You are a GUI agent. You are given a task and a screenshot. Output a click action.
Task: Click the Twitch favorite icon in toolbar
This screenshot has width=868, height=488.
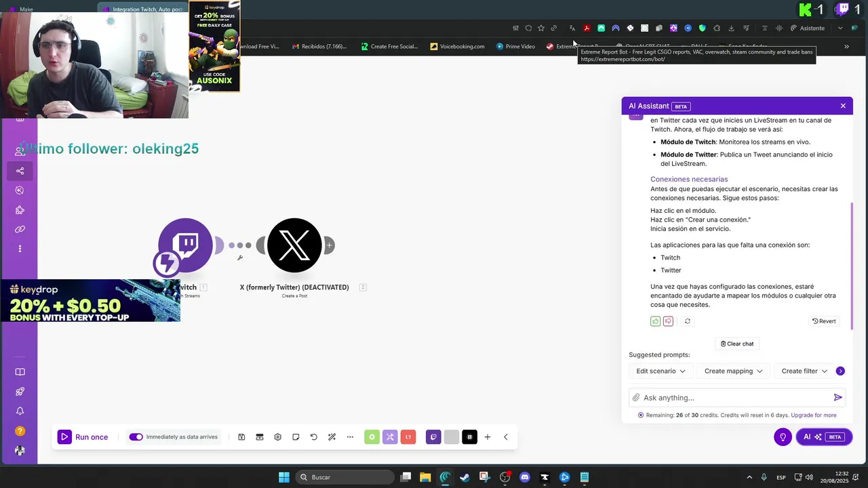click(x=433, y=437)
